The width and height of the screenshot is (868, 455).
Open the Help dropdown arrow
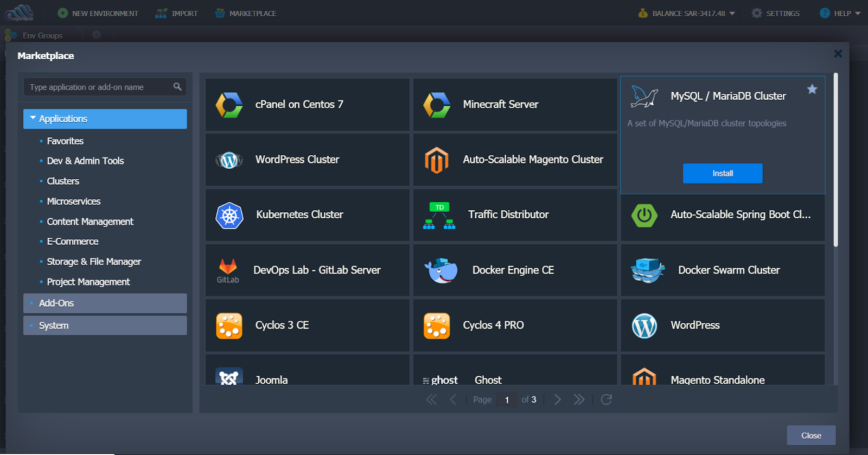coord(858,14)
